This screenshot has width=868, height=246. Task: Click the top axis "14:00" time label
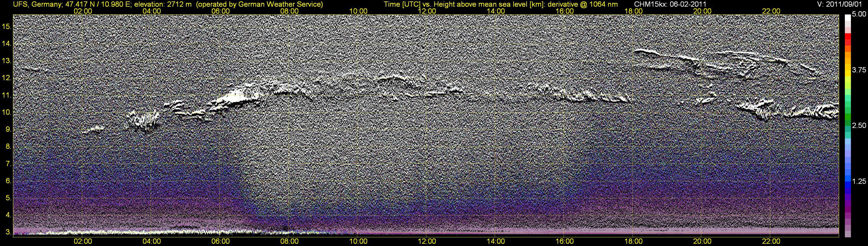[496, 11]
